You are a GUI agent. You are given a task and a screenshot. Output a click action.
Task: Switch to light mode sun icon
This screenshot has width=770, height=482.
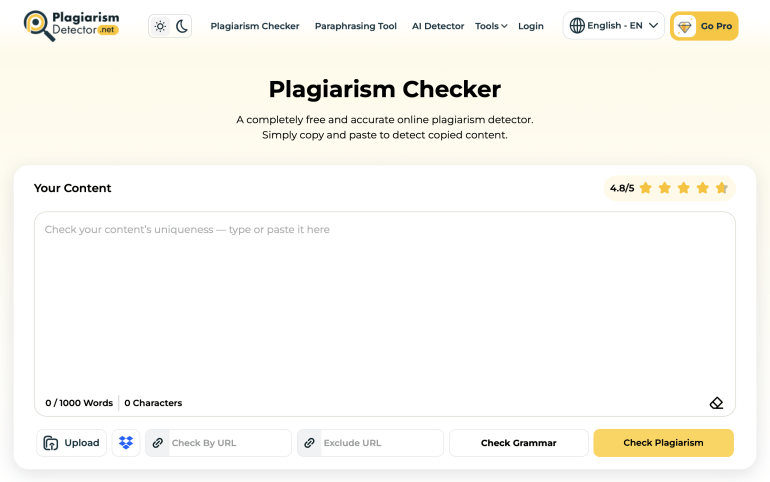point(160,26)
